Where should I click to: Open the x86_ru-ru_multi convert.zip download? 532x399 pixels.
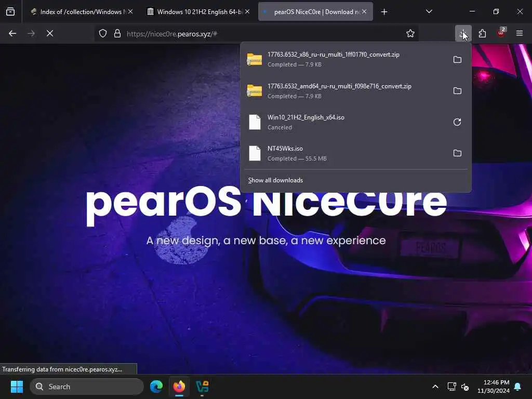pyautogui.click(x=346, y=59)
